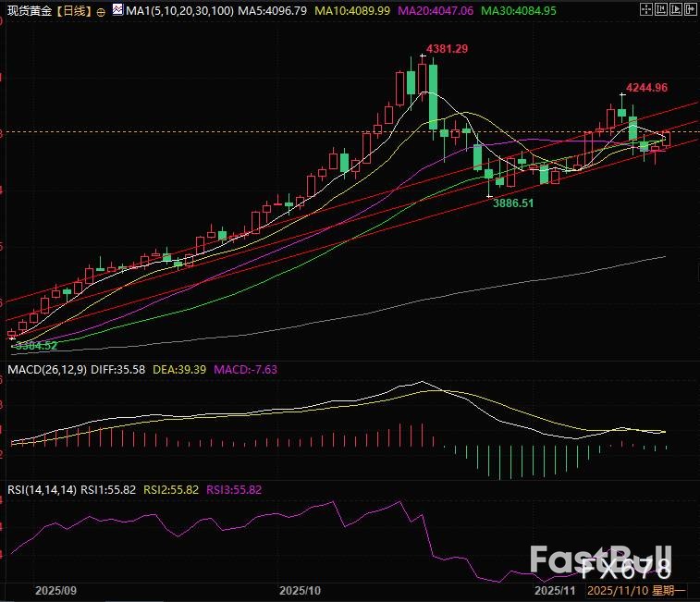Open RSI(14,14,14) parameter settings
The width and height of the screenshot is (700, 602).
click(x=41, y=489)
